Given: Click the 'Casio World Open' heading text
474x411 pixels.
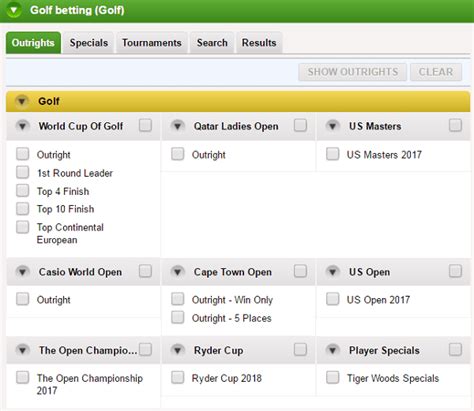Looking at the screenshot, I should click(x=80, y=272).
